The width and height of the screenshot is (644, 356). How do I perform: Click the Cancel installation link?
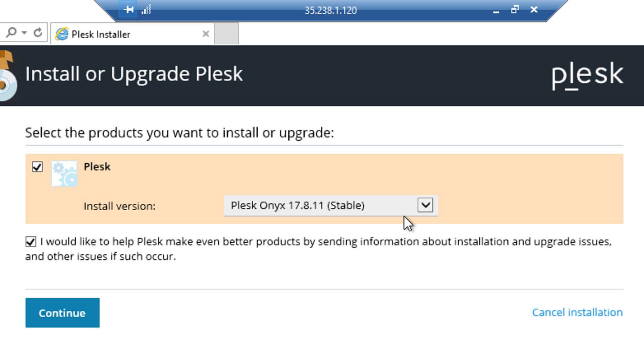pos(577,312)
